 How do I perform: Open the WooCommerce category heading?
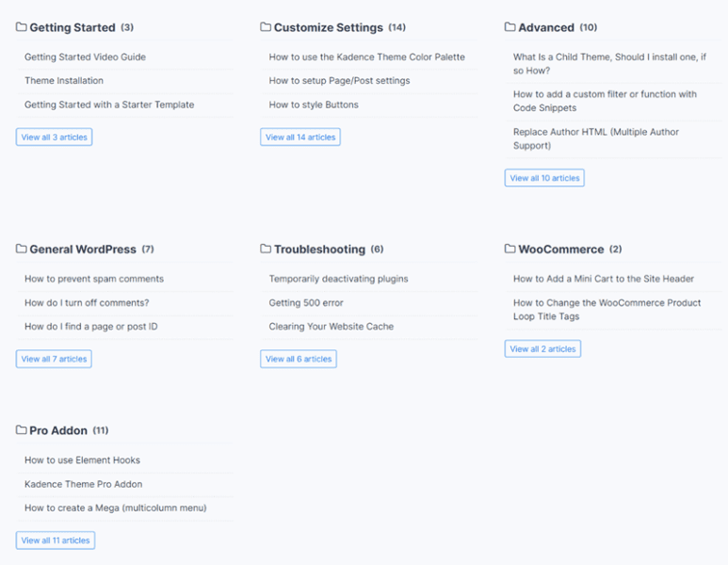tap(561, 250)
